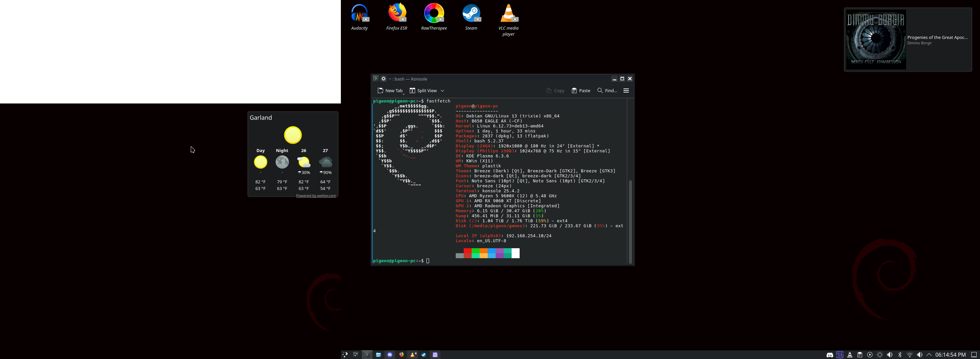
Task: Expand the Split View dropdown chevron
Action: coord(442,90)
